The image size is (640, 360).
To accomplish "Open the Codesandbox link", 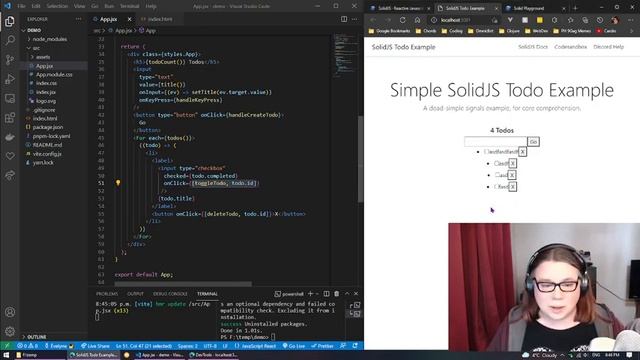I will [x=570, y=47].
